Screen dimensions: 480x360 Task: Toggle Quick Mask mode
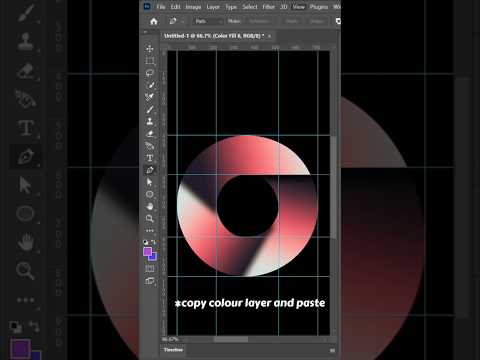tap(150, 269)
